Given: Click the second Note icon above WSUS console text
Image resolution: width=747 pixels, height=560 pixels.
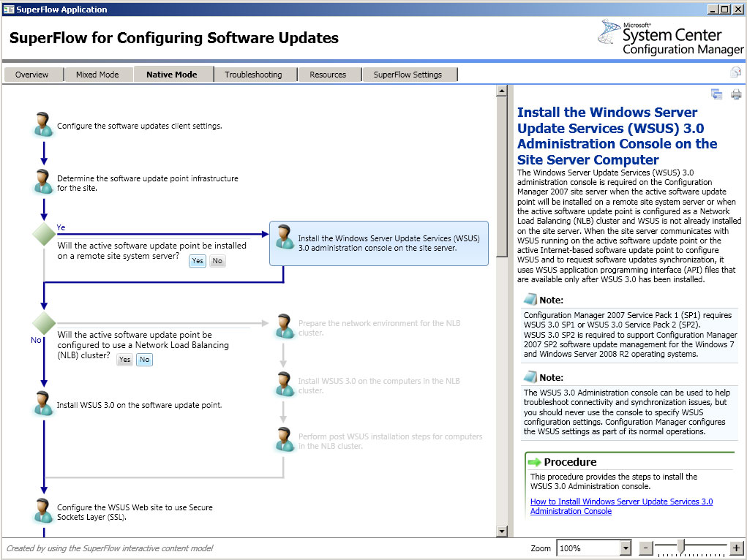Looking at the screenshot, I should (x=530, y=377).
